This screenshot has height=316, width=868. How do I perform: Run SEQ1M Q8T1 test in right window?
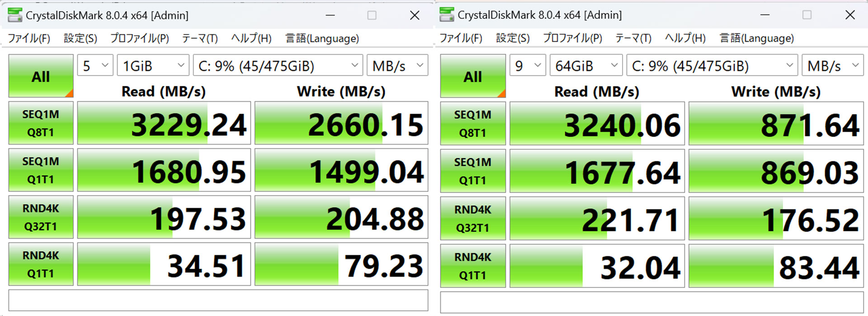[x=473, y=123]
